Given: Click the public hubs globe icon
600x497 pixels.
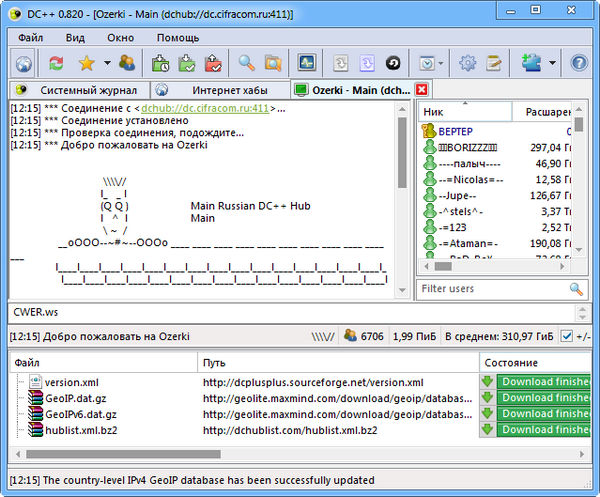Looking at the screenshot, I should tap(24, 63).
